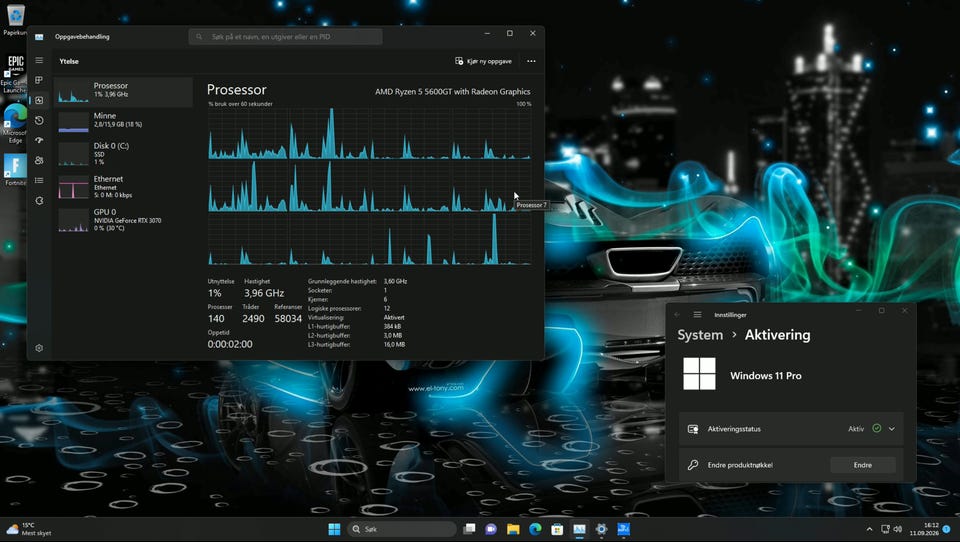Open the Task Manager hamburger navigation menu

[39, 61]
